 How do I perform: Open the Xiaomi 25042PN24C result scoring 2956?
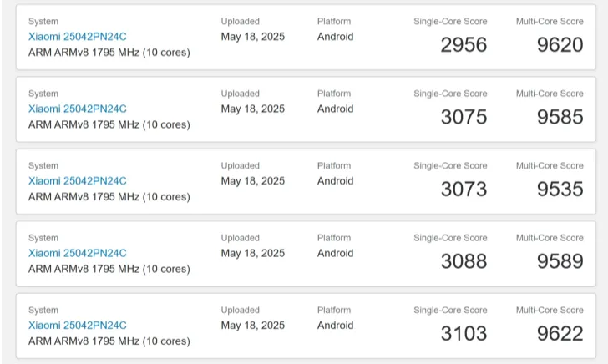pyautogui.click(x=78, y=37)
